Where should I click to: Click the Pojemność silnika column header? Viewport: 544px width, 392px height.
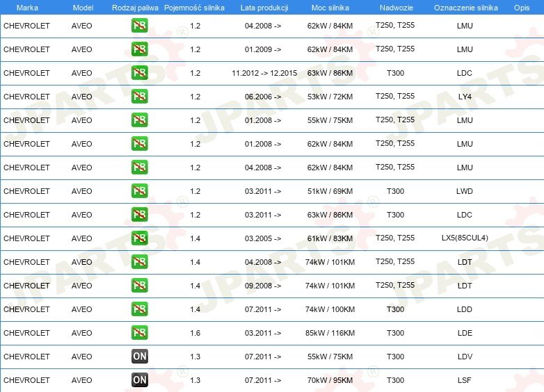[x=194, y=7]
